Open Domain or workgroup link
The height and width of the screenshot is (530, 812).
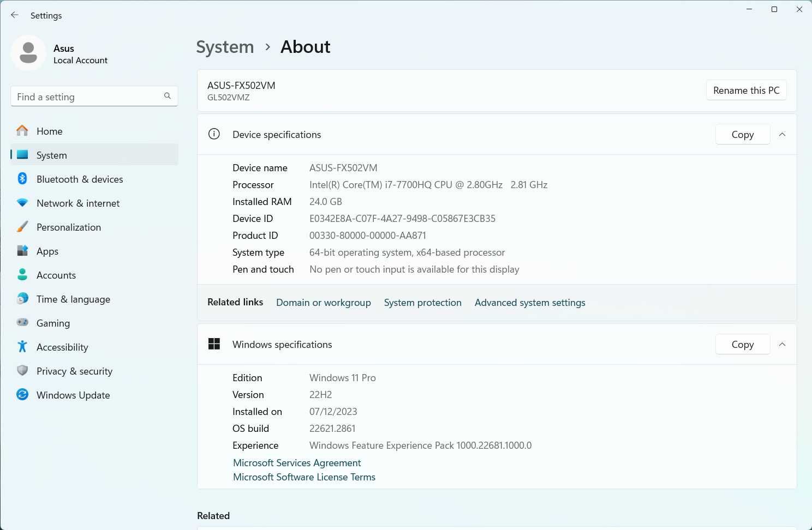tap(323, 302)
